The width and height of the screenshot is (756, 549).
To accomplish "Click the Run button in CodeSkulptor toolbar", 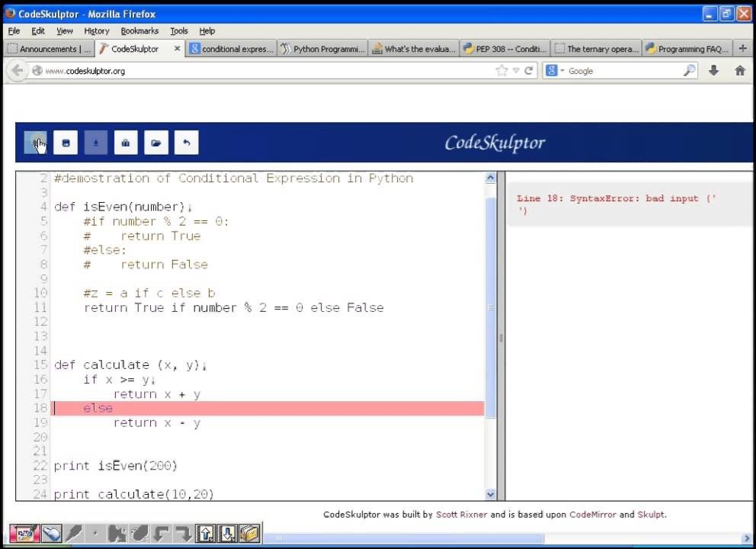I will 35,143.
